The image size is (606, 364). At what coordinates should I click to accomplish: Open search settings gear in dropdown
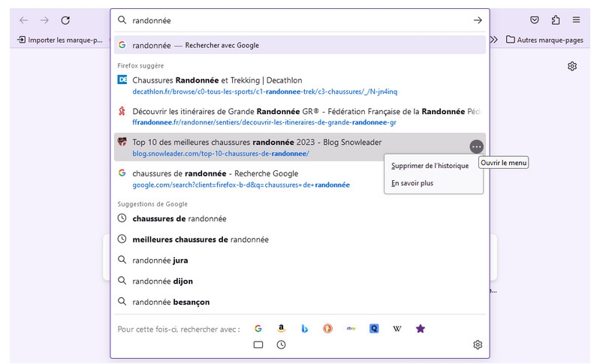(478, 344)
